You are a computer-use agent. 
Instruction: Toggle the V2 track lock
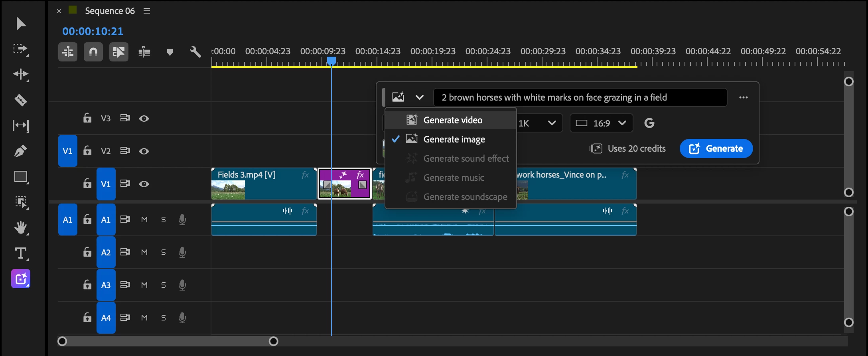point(87,150)
